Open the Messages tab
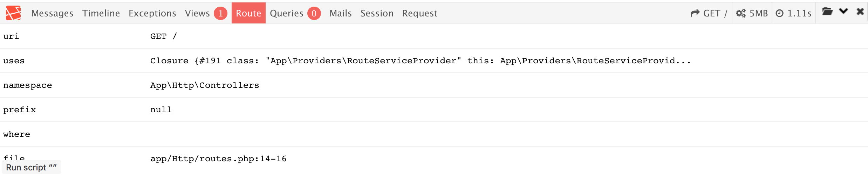The image size is (868, 176). (52, 13)
